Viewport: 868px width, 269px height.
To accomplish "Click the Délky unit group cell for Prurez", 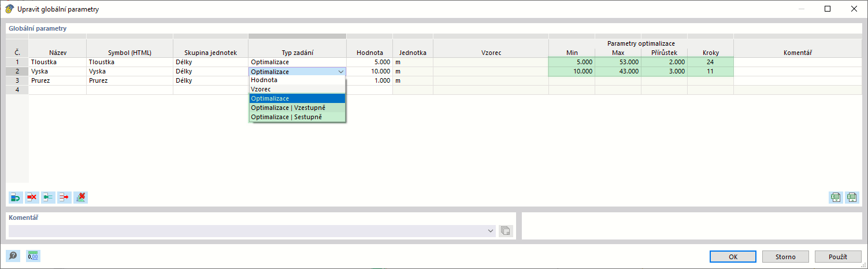I will (x=210, y=80).
